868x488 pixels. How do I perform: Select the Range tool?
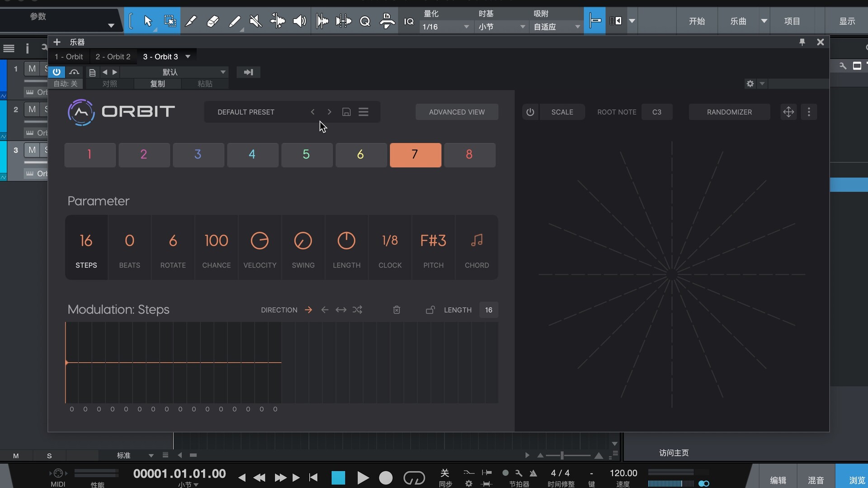[x=170, y=21]
